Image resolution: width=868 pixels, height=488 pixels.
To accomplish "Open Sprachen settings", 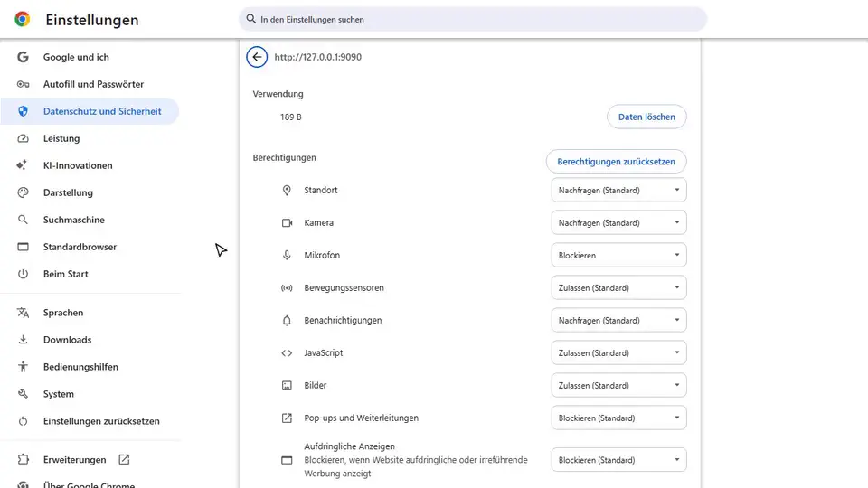I will point(90,313).
